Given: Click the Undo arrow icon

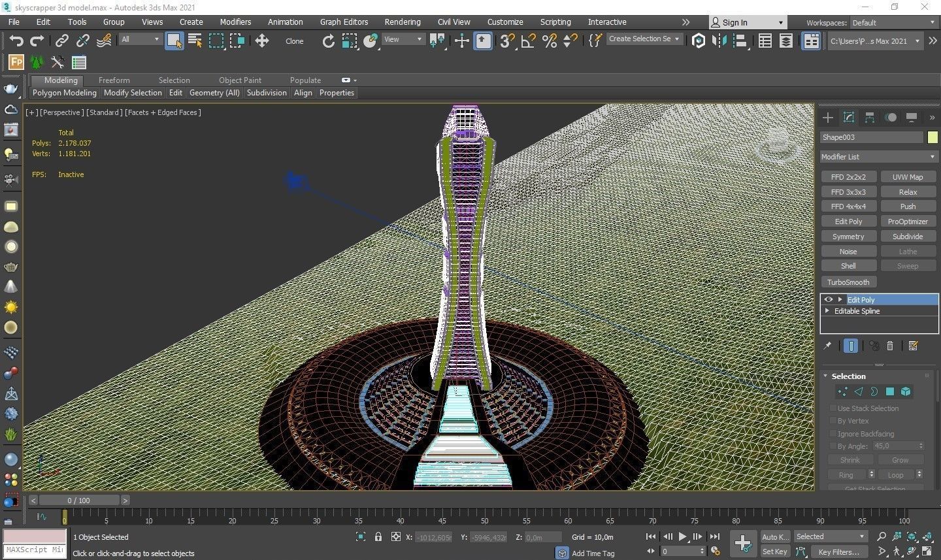Looking at the screenshot, I should (x=16, y=41).
